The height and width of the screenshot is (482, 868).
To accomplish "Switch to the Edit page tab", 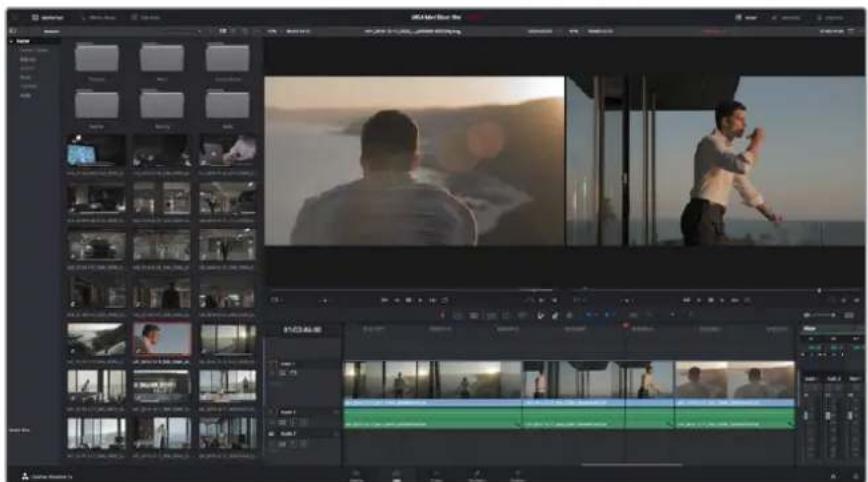I will [396, 476].
